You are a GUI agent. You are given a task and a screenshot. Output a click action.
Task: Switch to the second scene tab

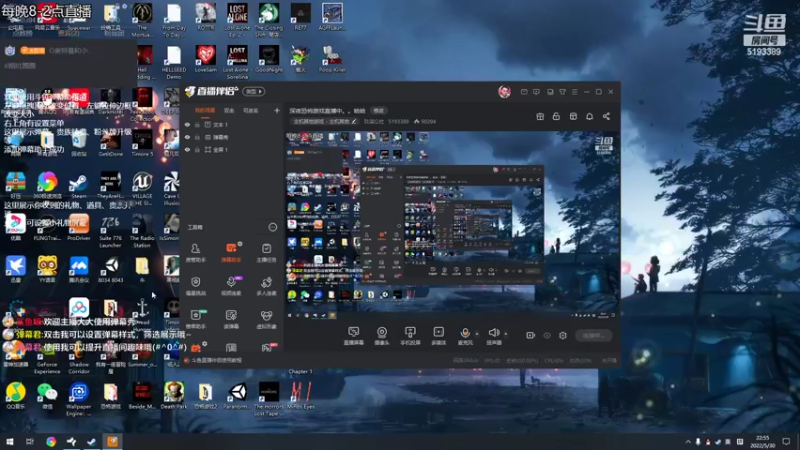pyautogui.click(x=229, y=111)
